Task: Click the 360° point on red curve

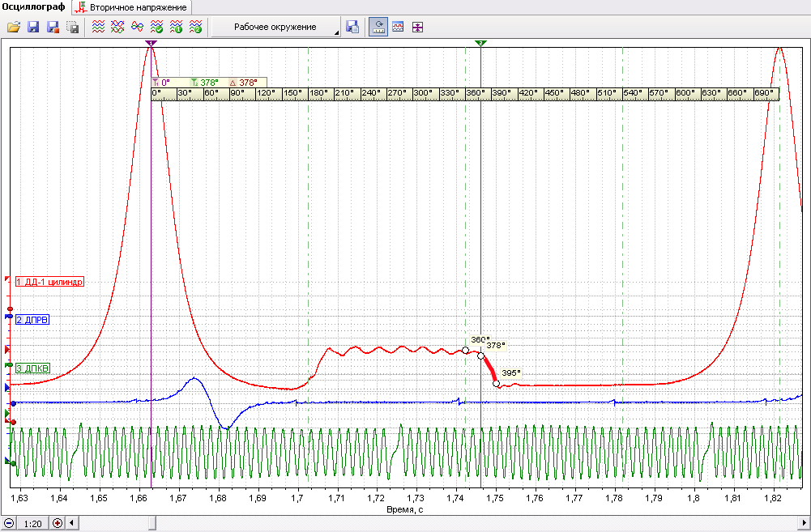Action: tap(465, 351)
